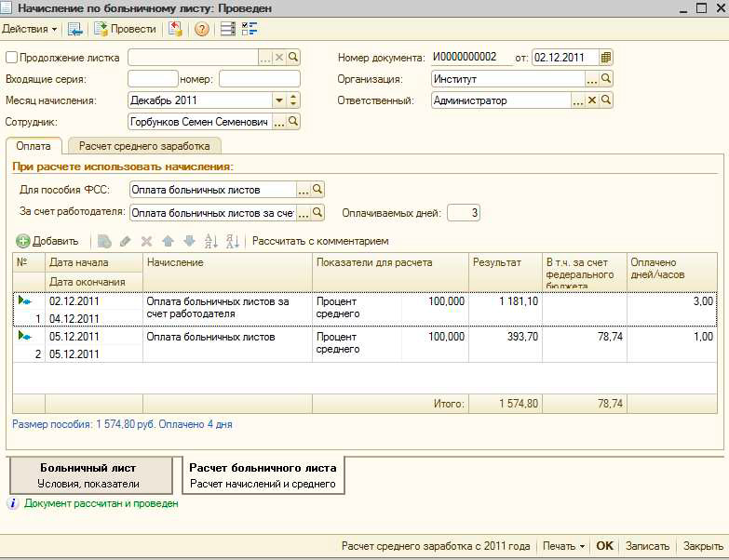Click the structure tree toolbar icon
Viewport: 729px width, 560px height.
tap(250, 29)
